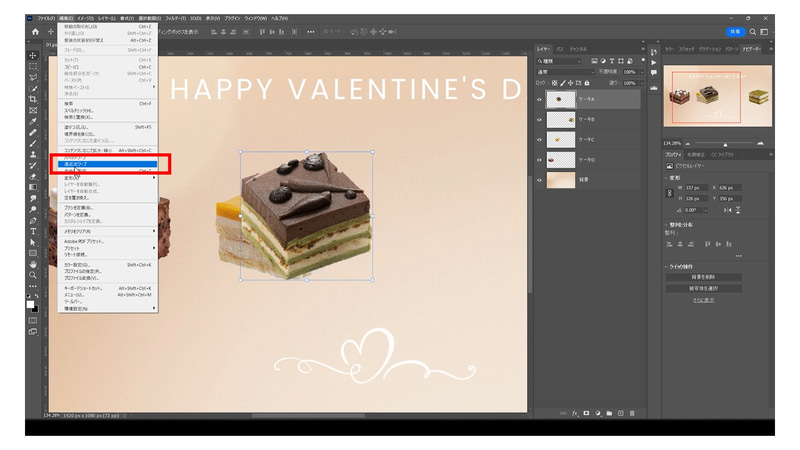The image size is (800, 450).
Task: Toggle visibility of layer ケーキB
Action: point(539,120)
